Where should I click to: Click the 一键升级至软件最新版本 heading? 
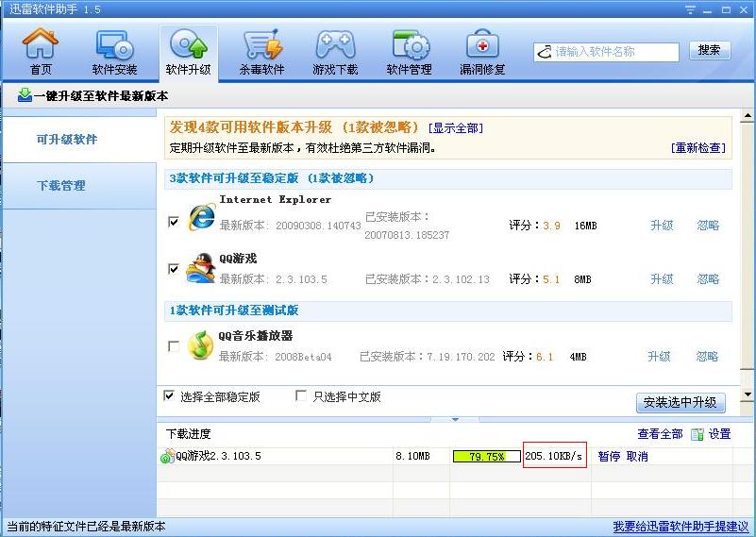coord(101,96)
